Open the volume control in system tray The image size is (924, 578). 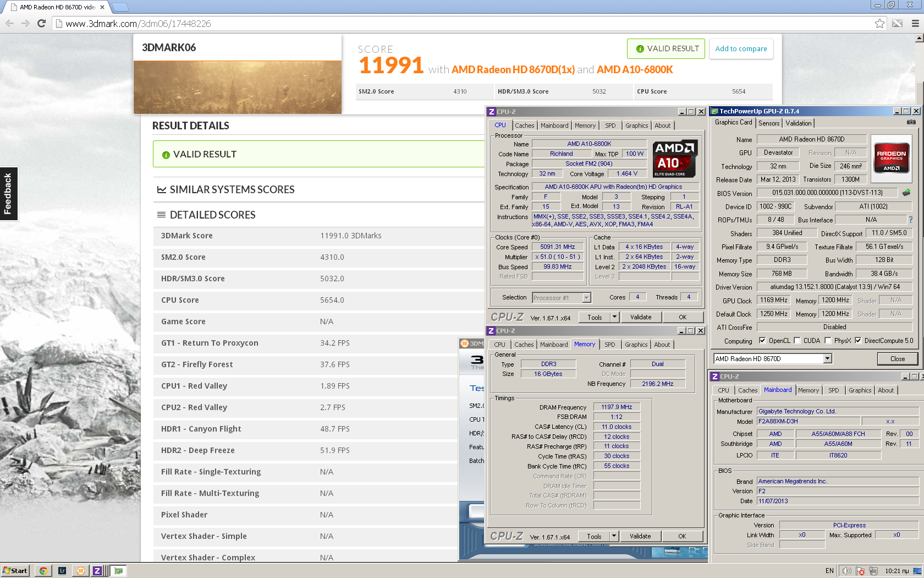pyautogui.click(x=847, y=571)
